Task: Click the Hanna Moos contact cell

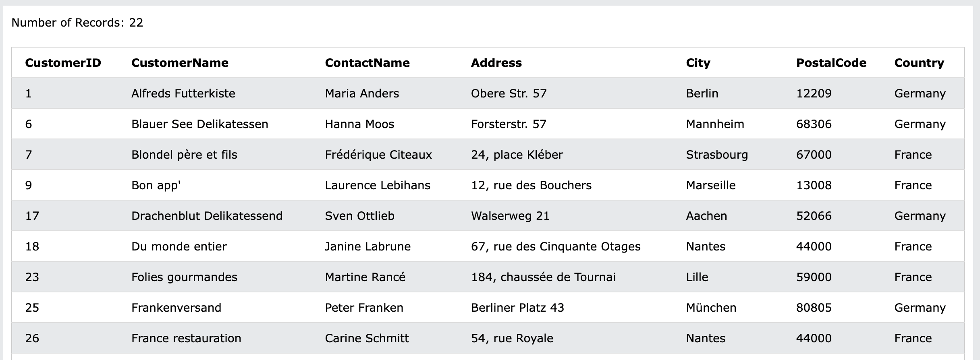Action: point(359,124)
